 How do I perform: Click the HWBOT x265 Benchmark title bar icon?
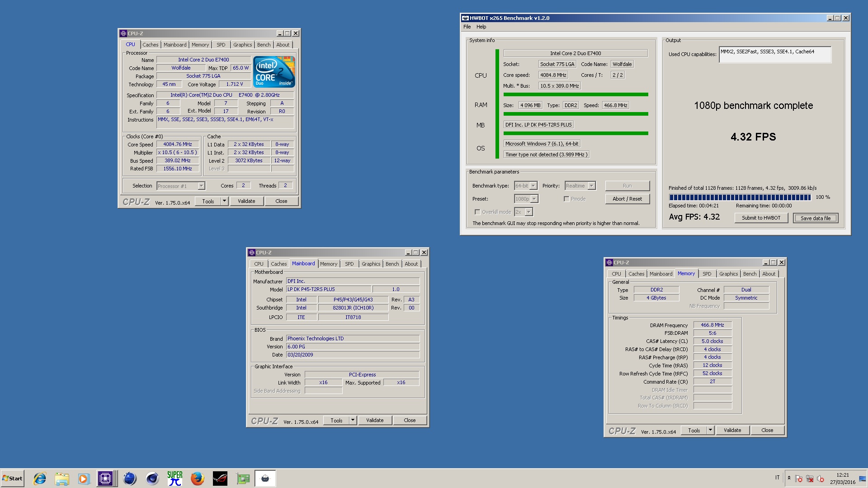pos(465,18)
